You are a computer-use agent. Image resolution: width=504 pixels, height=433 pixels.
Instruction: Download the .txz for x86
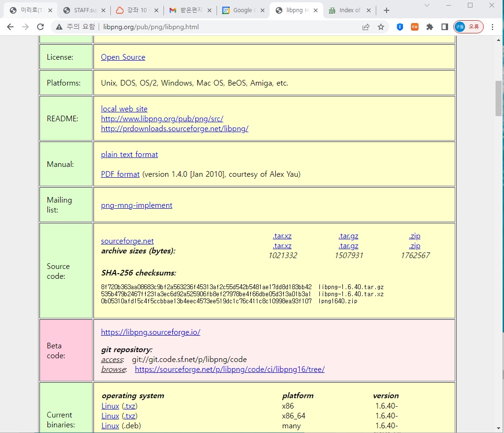coord(130,406)
